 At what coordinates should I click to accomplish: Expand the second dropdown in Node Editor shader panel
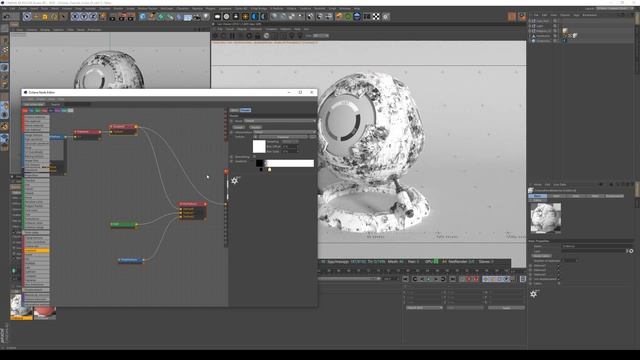[284, 132]
